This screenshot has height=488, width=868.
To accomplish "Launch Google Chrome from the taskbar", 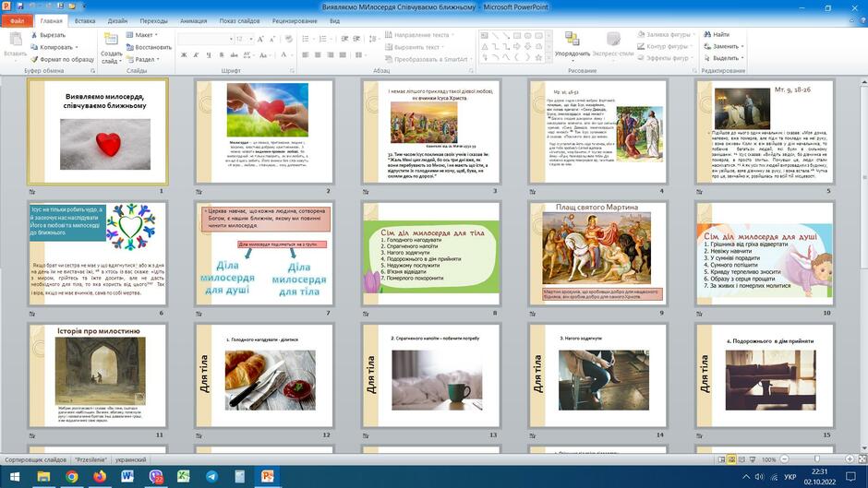I will [71, 476].
